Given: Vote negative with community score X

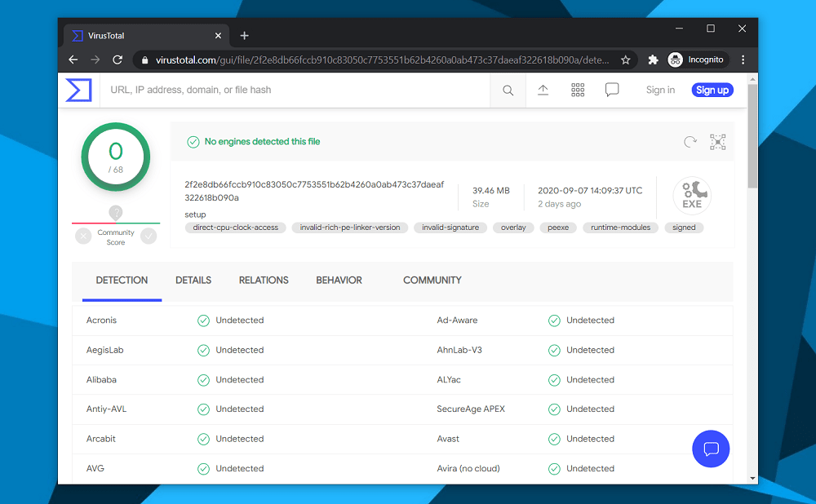Looking at the screenshot, I should coord(83,237).
